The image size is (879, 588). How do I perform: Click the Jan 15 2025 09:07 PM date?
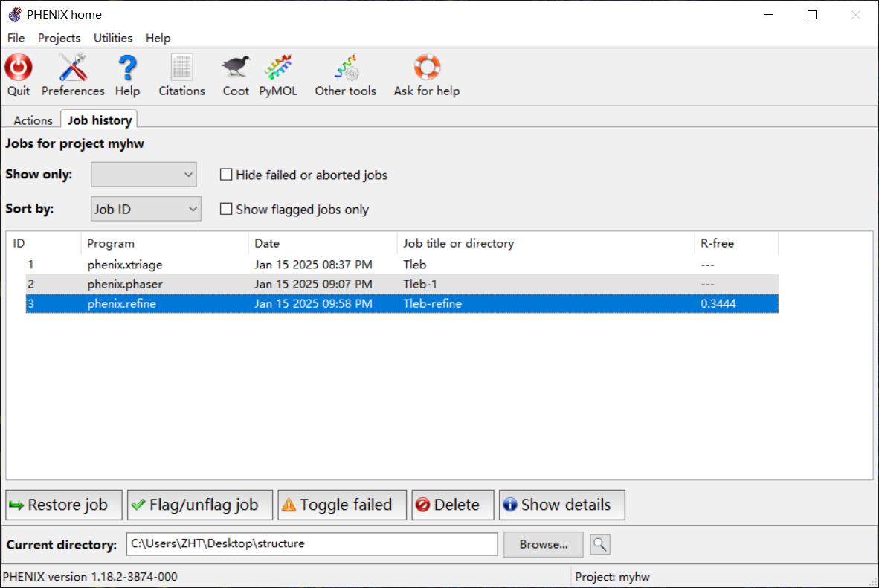pyautogui.click(x=313, y=284)
